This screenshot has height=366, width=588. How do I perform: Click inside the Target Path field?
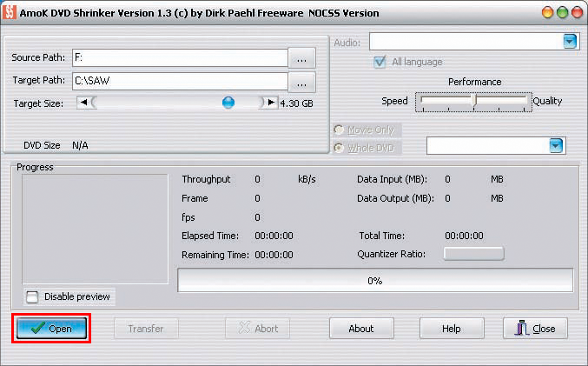click(180, 81)
